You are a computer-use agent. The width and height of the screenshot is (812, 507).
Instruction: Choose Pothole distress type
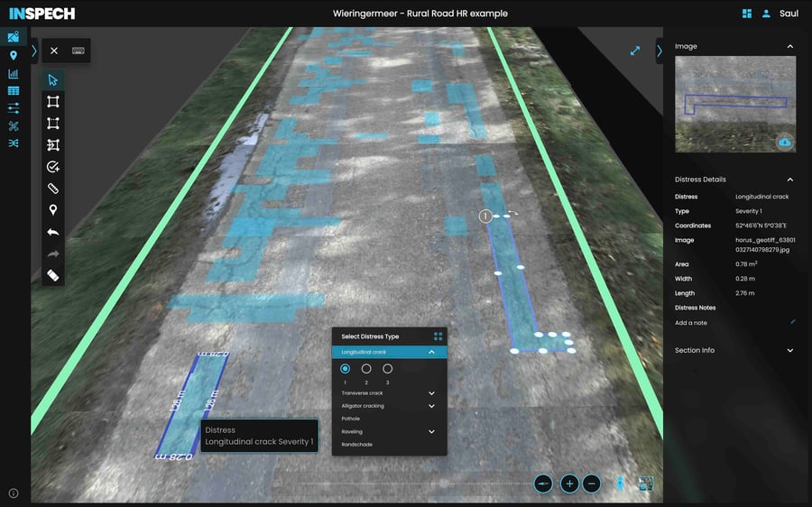coord(351,419)
